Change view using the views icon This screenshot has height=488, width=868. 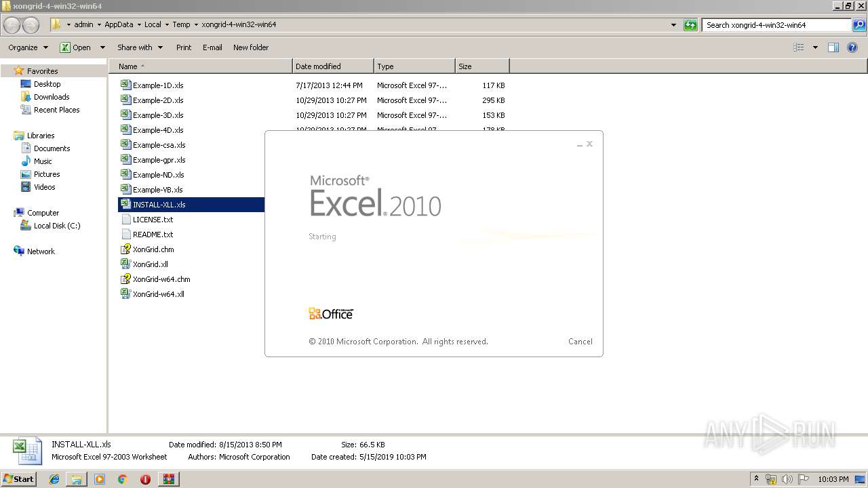click(799, 47)
